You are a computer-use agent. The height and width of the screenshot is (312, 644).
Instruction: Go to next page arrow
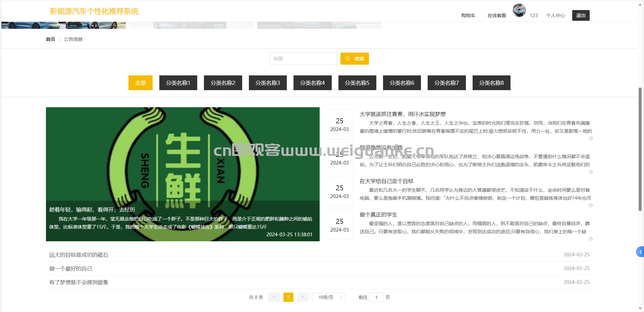click(303, 297)
